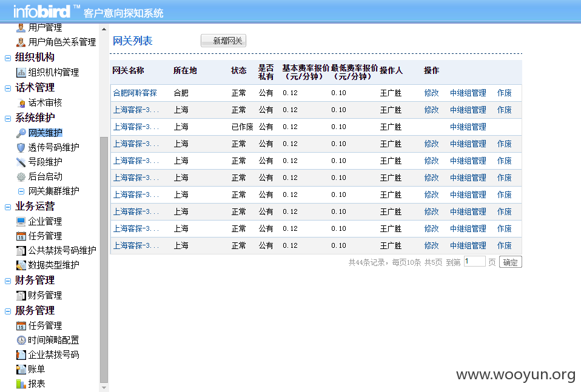The width and height of the screenshot is (581, 392).
Task: Open 数据类型维护 menu item
Action: [54, 265]
